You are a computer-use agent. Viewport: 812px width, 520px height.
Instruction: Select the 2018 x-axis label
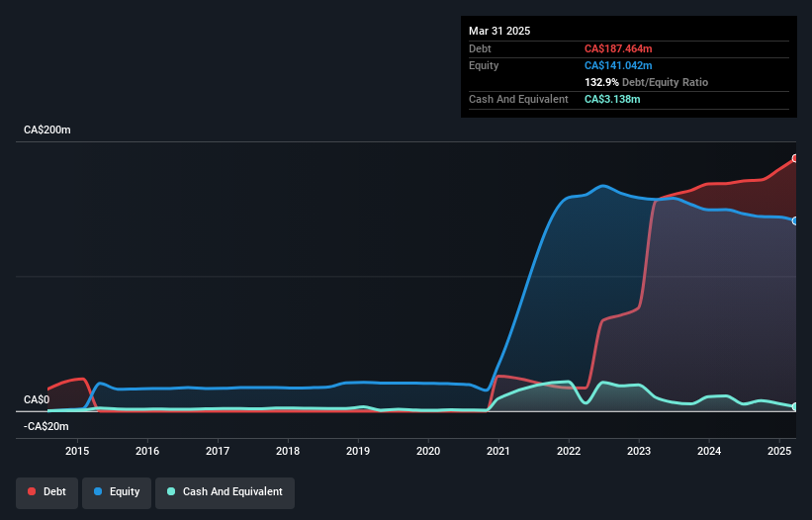[288, 451]
